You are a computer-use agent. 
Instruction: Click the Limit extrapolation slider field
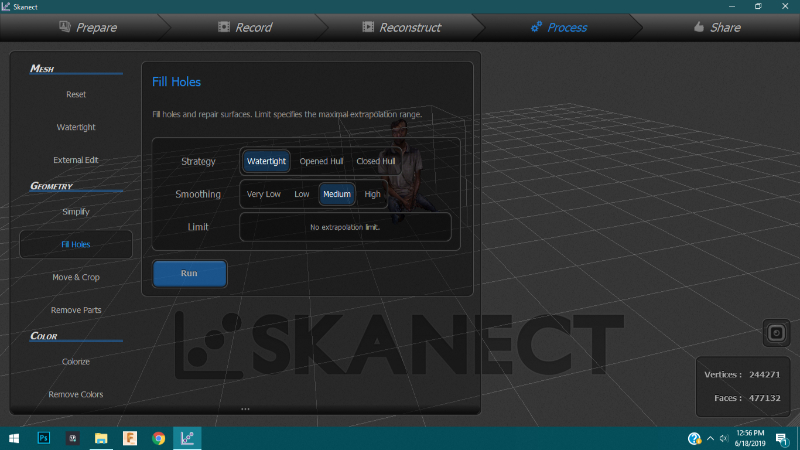(345, 227)
